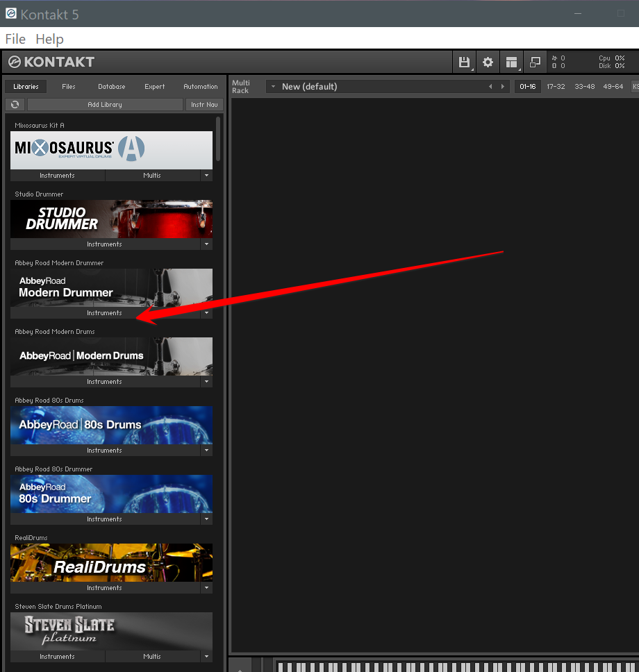
Task: Click AbbeyRoad Modern Drummer banner
Action: (x=112, y=287)
